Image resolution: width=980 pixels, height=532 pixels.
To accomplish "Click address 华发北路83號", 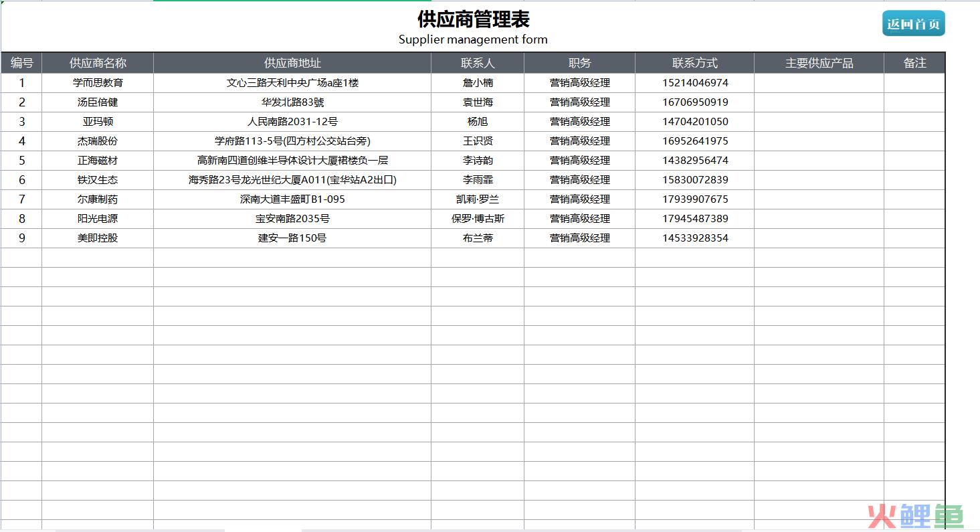I will pos(292,102).
